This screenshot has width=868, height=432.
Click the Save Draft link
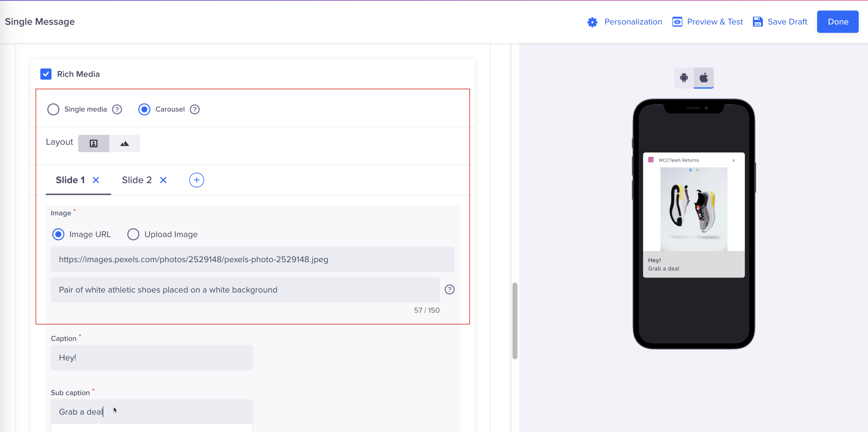point(787,22)
